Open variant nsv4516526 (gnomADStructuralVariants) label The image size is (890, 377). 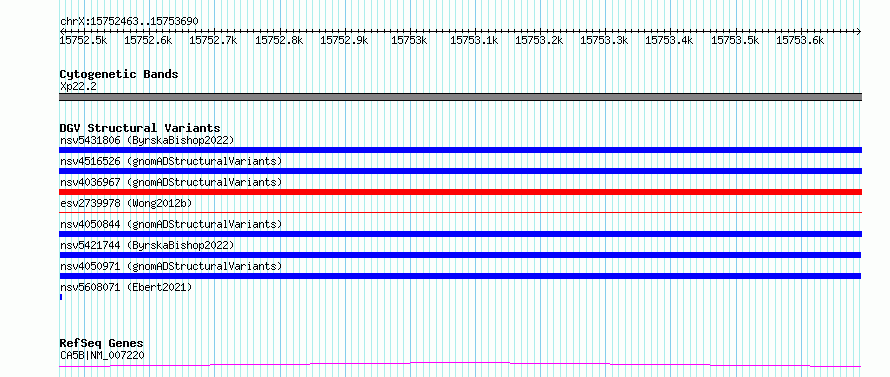171,161
